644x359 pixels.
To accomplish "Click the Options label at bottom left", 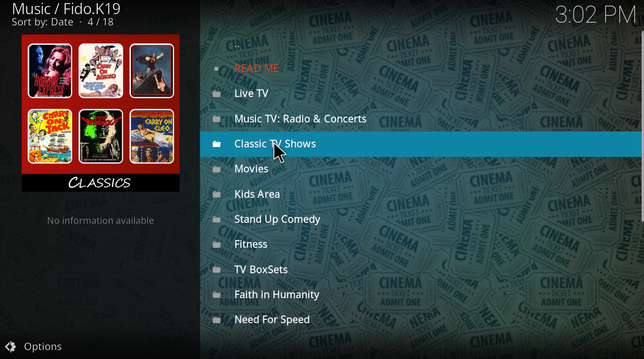I will pyautogui.click(x=43, y=347).
